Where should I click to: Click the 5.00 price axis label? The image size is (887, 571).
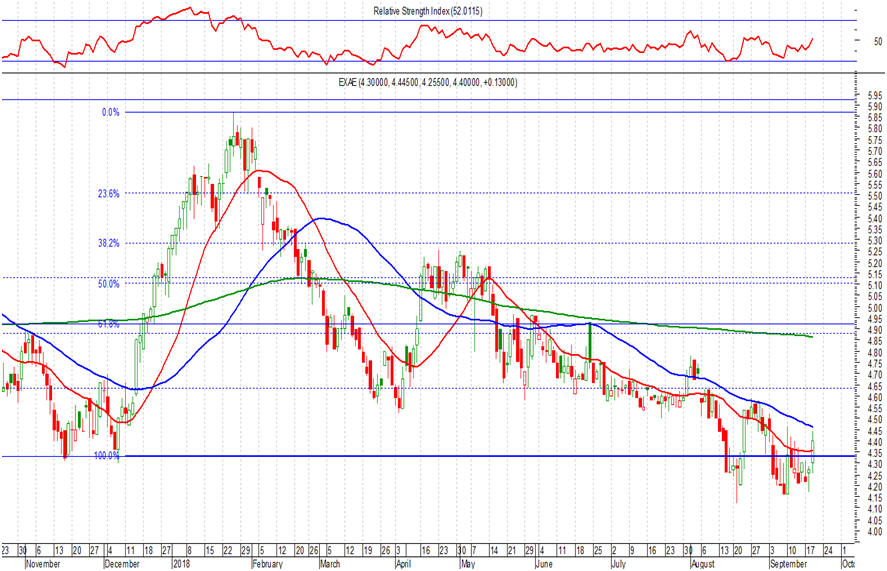(874, 308)
